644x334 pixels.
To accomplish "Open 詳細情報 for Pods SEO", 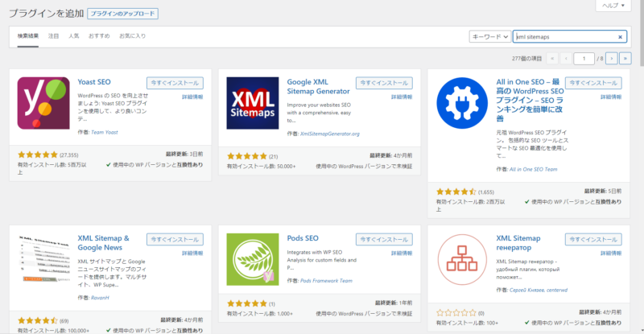I will pyautogui.click(x=402, y=253).
